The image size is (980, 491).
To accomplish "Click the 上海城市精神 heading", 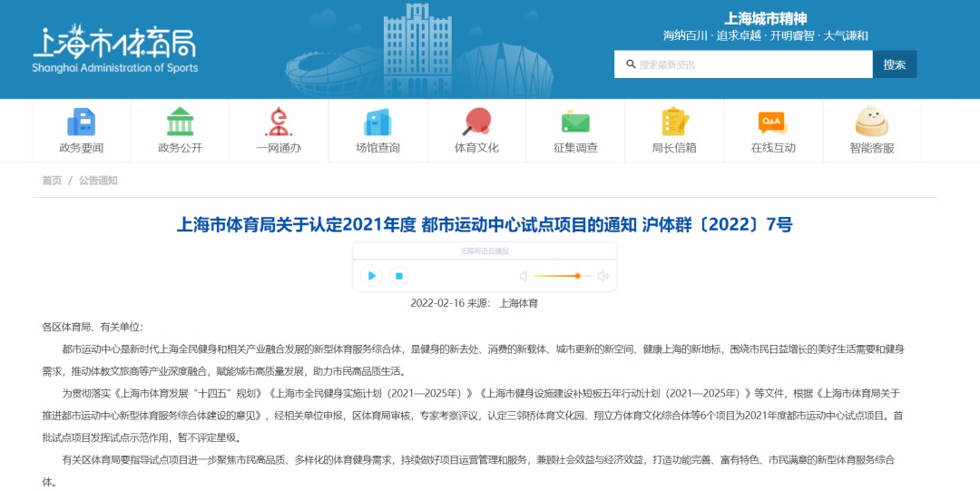I will (766, 19).
